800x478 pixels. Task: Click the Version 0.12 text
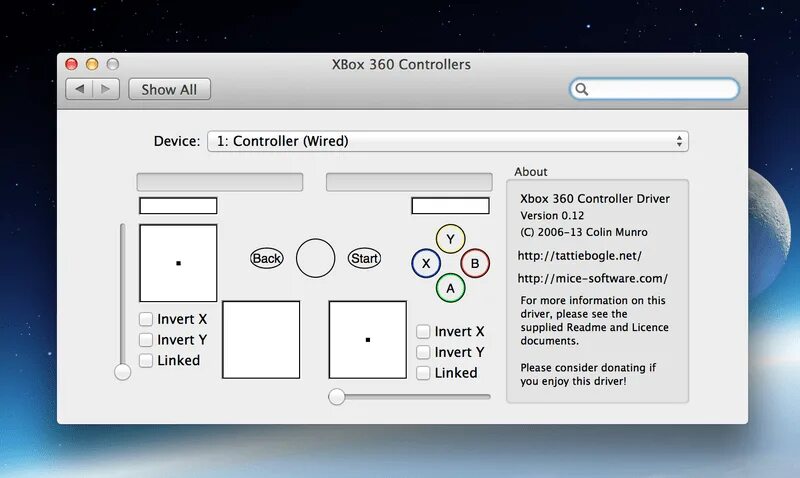pos(552,216)
